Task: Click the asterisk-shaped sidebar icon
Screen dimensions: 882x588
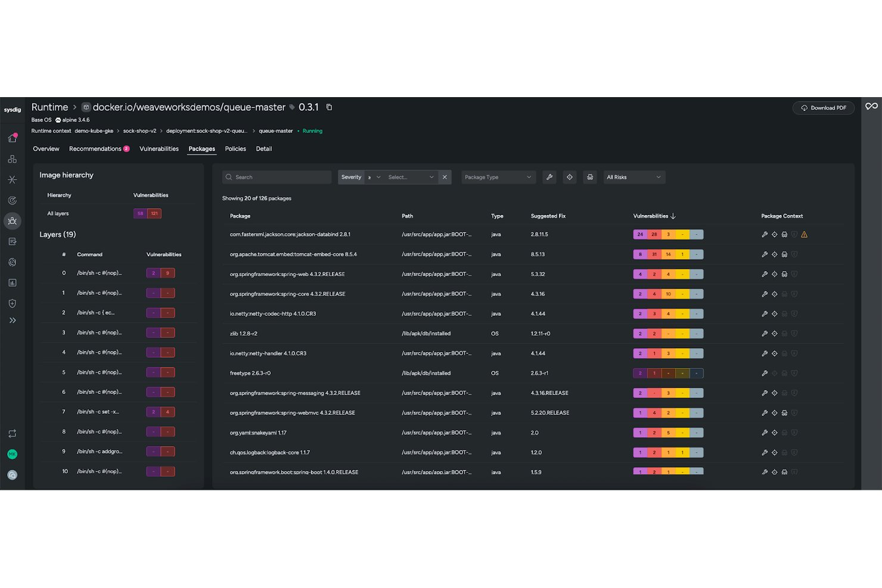Action: [x=12, y=179]
